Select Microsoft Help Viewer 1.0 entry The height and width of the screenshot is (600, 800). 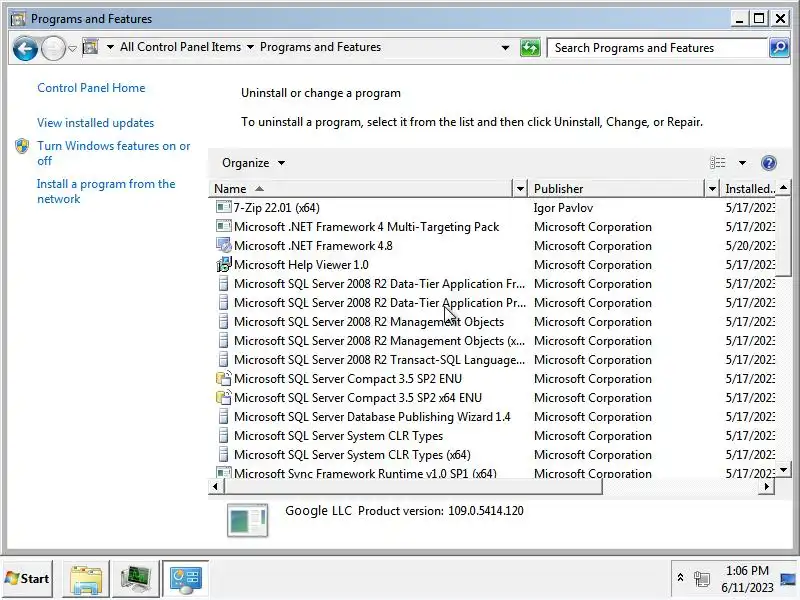coord(301,265)
